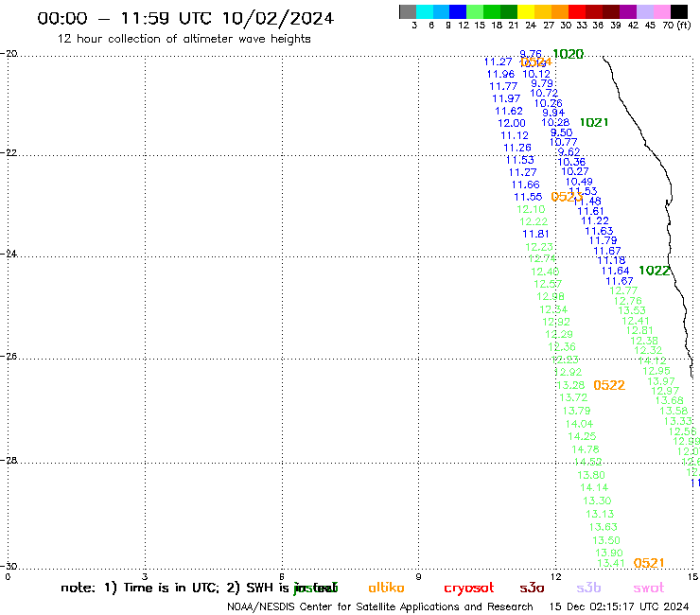Click the lavender 45 ft legend swatch

point(644,11)
